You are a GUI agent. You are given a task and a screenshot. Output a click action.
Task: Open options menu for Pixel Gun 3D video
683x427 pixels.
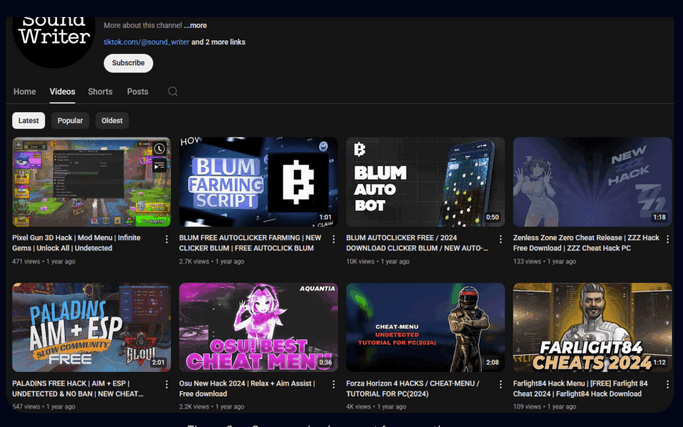[x=167, y=240]
